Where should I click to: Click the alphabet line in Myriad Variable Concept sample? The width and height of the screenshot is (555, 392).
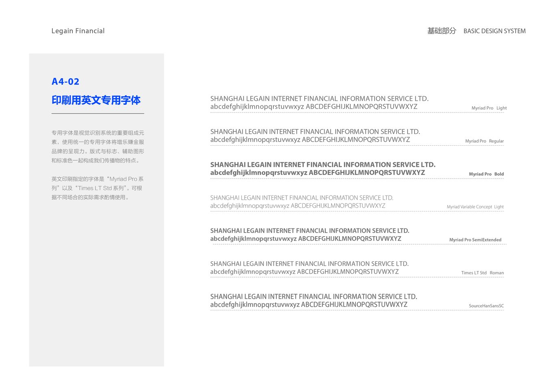pyautogui.click(x=298, y=206)
